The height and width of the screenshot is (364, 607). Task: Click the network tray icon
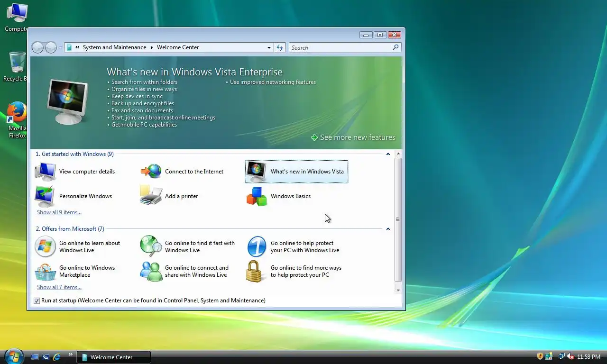(x=561, y=356)
